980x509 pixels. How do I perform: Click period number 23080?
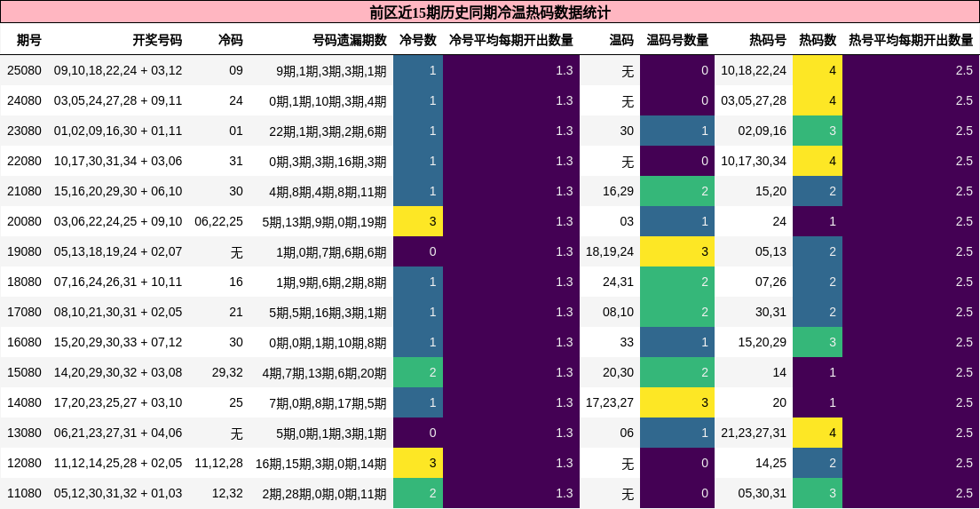pyautogui.click(x=24, y=131)
